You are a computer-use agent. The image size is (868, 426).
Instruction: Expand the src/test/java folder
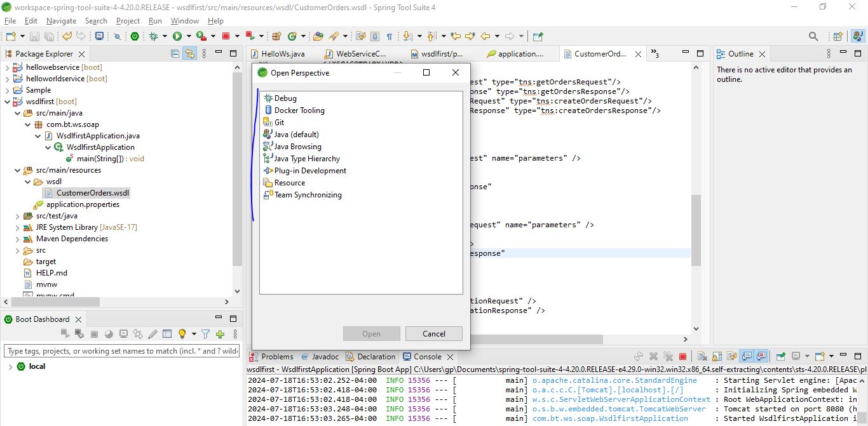pos(18,216)
